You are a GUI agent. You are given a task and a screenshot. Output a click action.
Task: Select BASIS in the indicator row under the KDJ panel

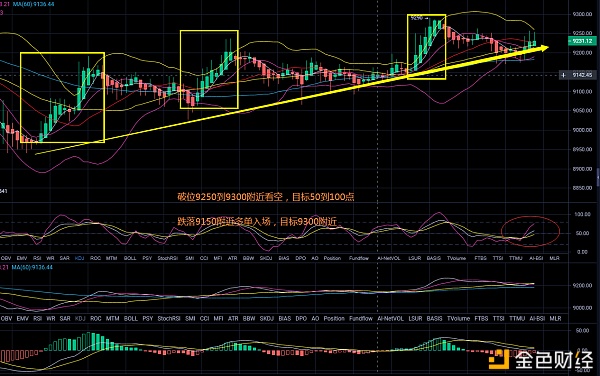coord(434,258)
